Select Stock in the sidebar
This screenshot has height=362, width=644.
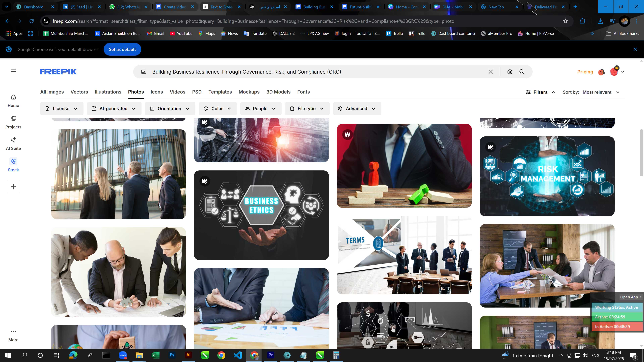click(x=13, y=165)
